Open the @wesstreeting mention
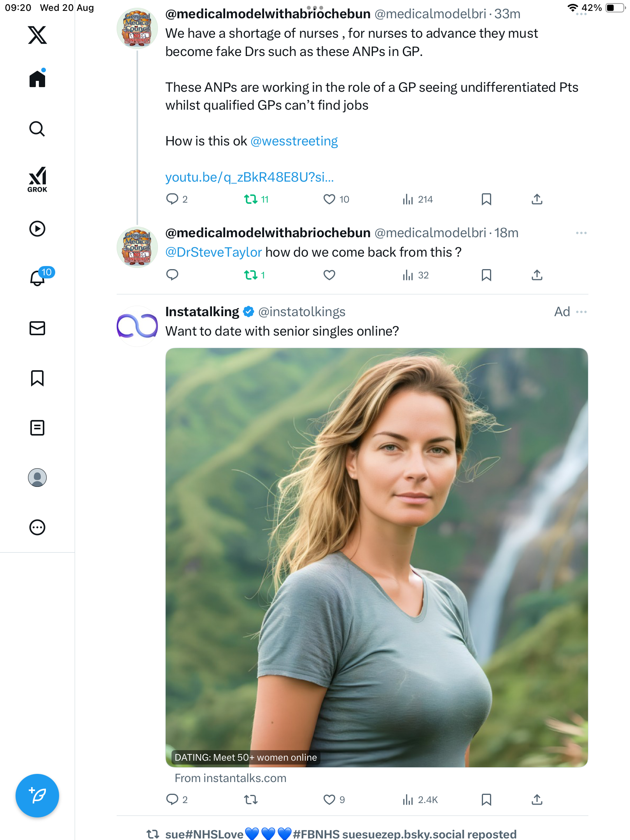Image resolution: width=630 pixels, height=840 pixels. click(x=294, y=141)
